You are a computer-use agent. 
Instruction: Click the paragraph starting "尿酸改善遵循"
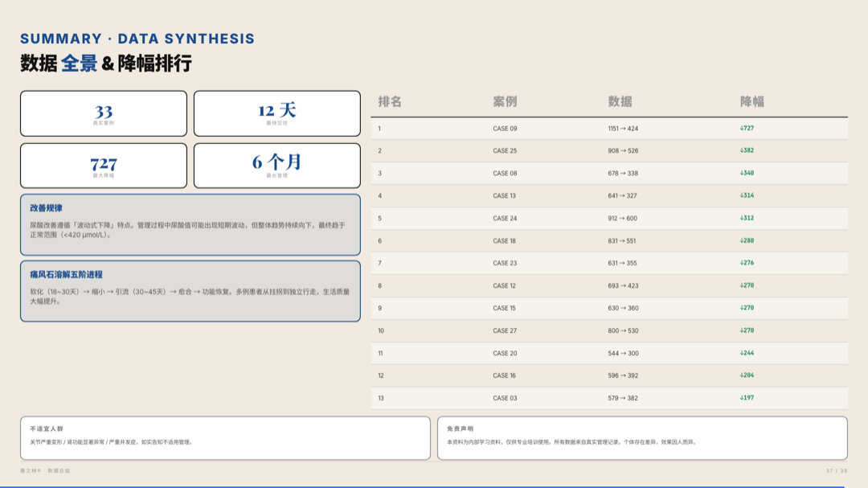(x=187, y=230)
